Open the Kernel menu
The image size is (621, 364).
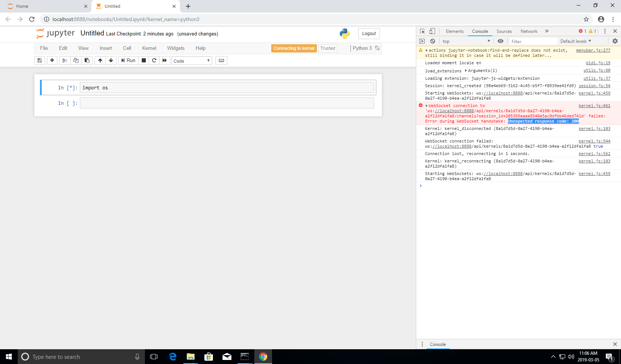click(149, 48)
